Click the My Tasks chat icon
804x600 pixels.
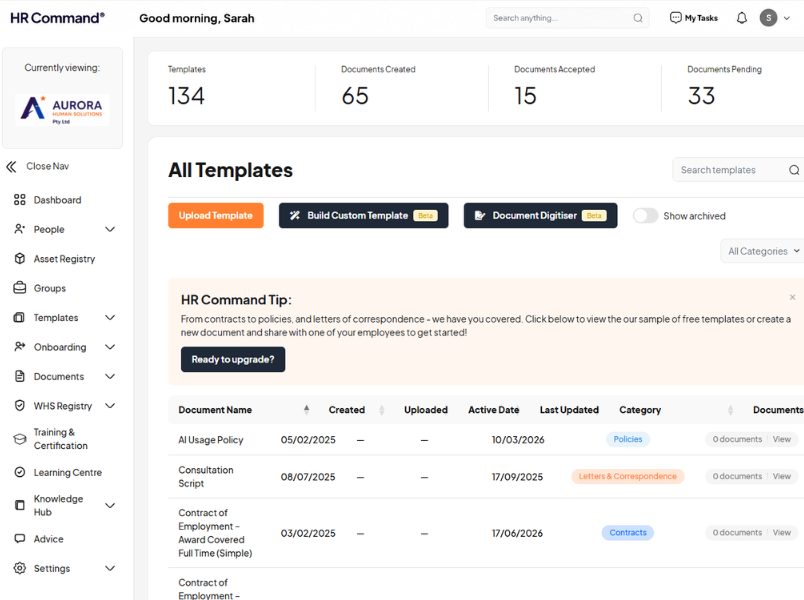pyautogui.click(x=675, y=18)
